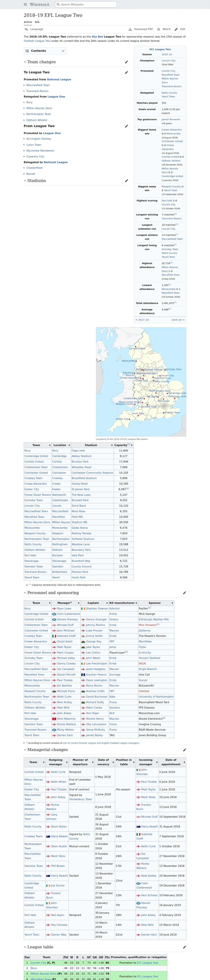This screenshot has height=980, width=210.
Task: Sort personnel table by Sponsor
Action: (x=156, y=603)
